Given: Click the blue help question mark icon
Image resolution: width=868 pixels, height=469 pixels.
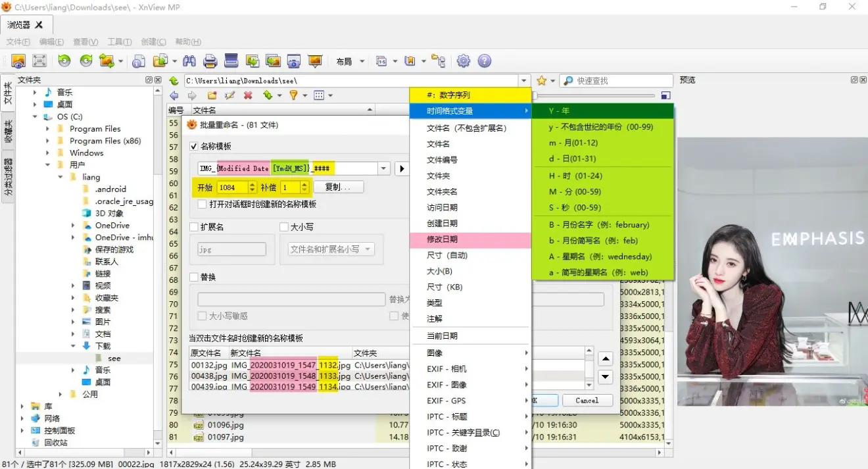Looking at the screenshot, I should point(485,61).
